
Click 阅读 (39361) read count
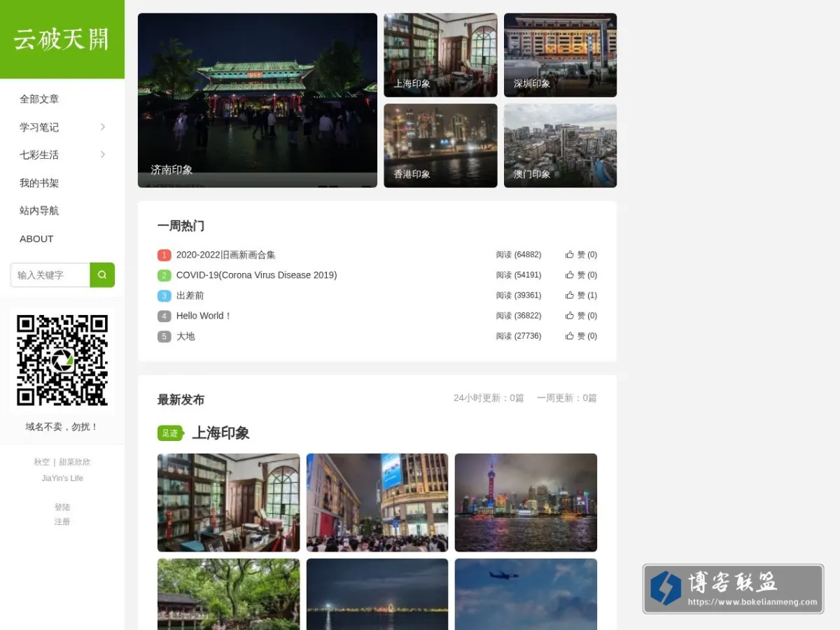(519, 295)
